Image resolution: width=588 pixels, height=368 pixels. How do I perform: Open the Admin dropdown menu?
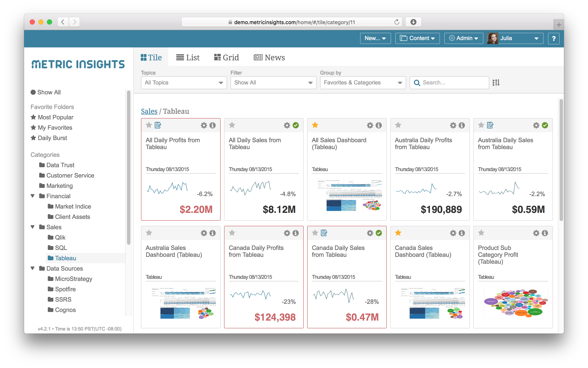click(464, 38)
